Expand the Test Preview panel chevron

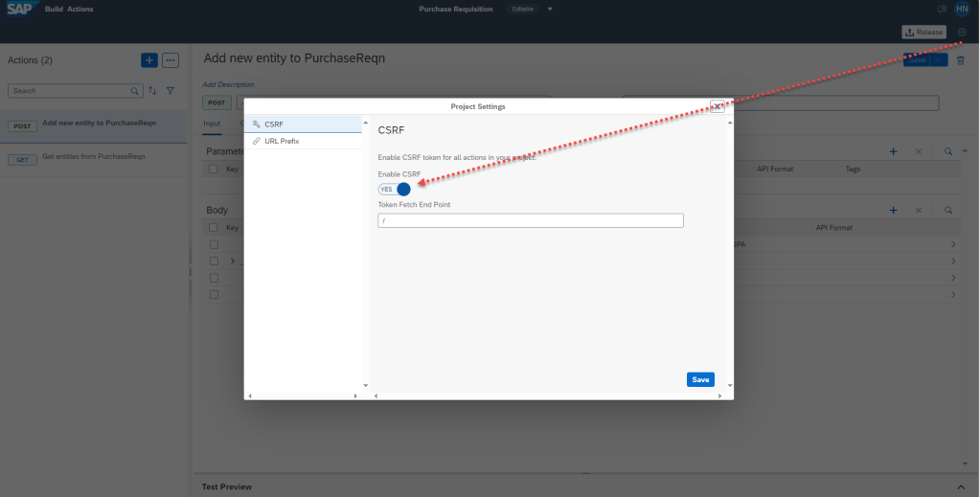[x=962, y=486]
